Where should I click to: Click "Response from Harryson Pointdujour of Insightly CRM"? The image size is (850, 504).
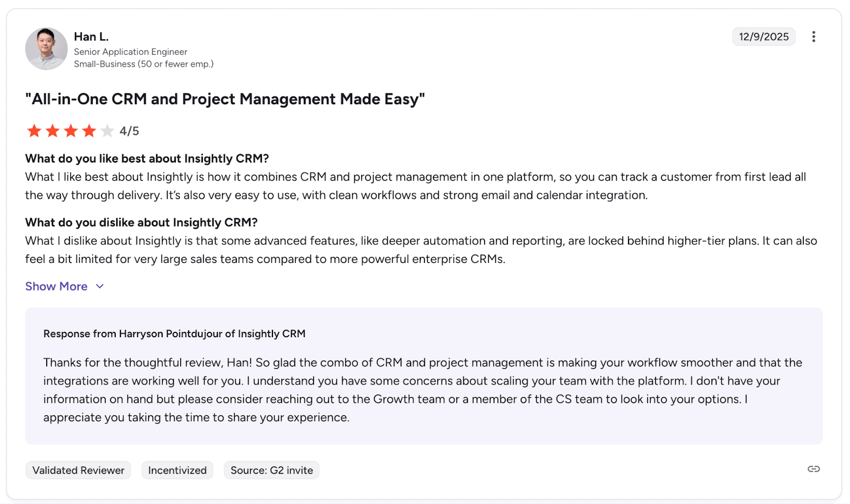[x=174, y=334]
